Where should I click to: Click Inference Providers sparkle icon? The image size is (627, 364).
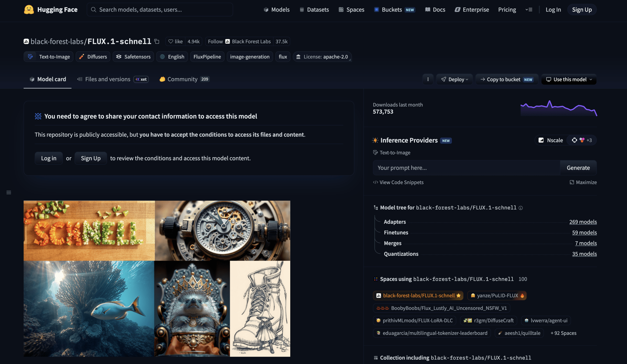pos(375,140)
